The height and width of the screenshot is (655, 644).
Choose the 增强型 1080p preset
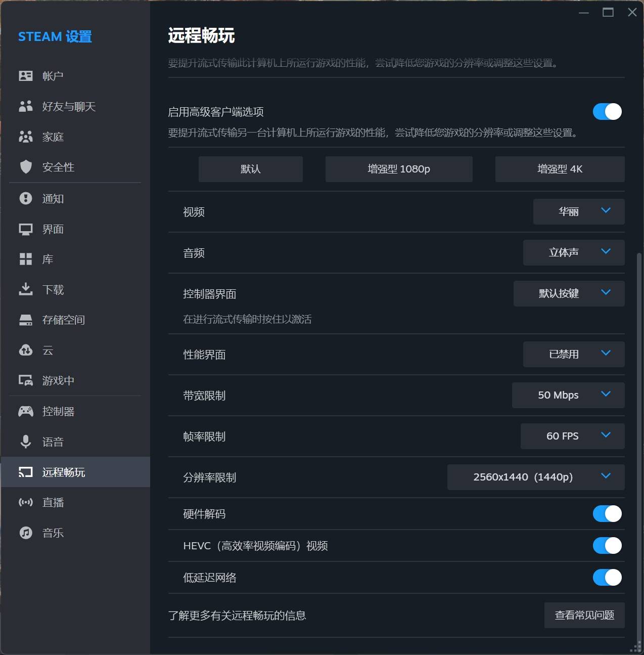pyautogui.click(x=399, y=169)
